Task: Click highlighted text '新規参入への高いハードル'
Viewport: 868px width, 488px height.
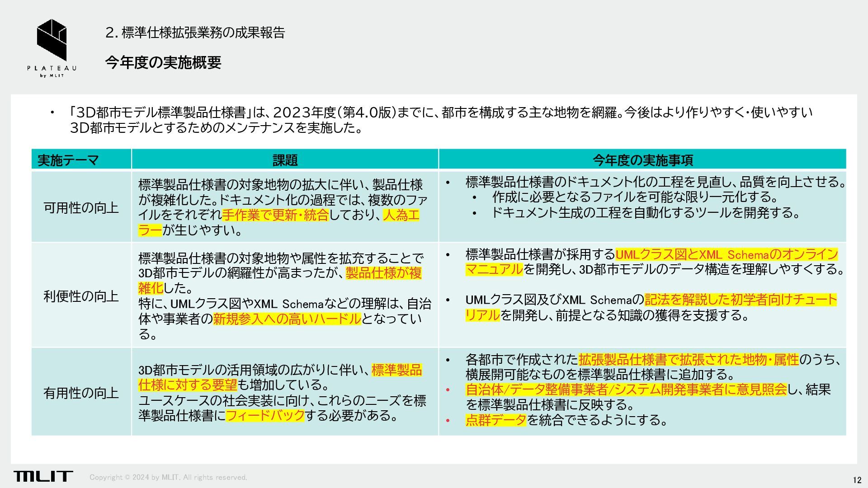Action: (287, 319)
